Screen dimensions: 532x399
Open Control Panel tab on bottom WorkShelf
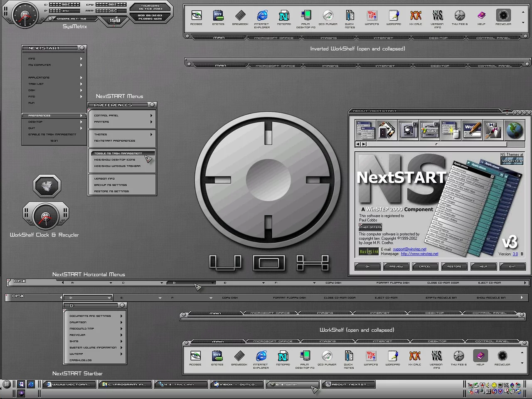492,341
